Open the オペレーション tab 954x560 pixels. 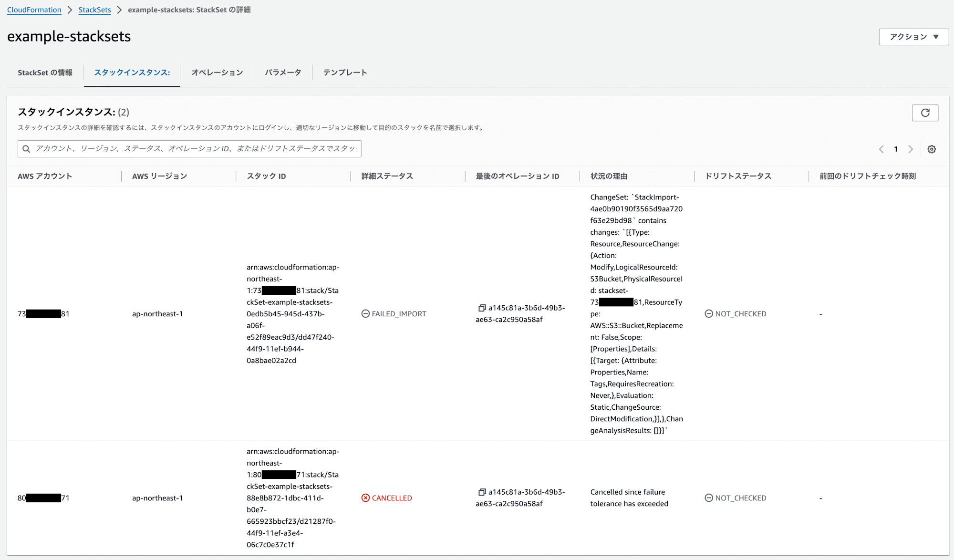(217, 73)
